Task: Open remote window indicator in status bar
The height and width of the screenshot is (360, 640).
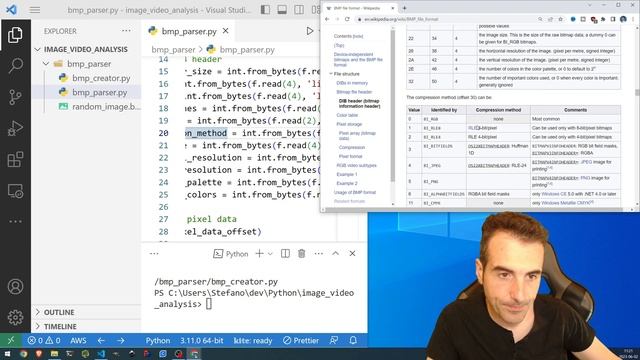Action: [x=11, y=340]
